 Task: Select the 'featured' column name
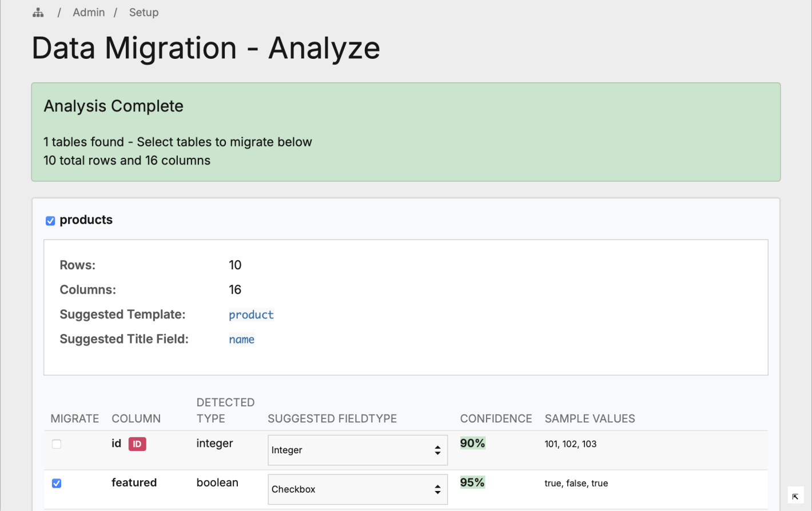pyautogui.click(x=134, y=483)
